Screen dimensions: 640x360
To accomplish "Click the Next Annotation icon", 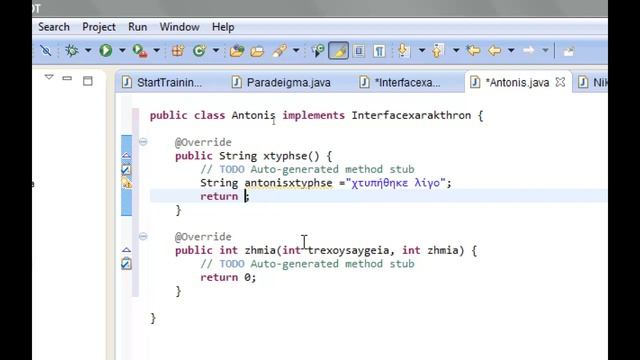I will coord(403,51).
